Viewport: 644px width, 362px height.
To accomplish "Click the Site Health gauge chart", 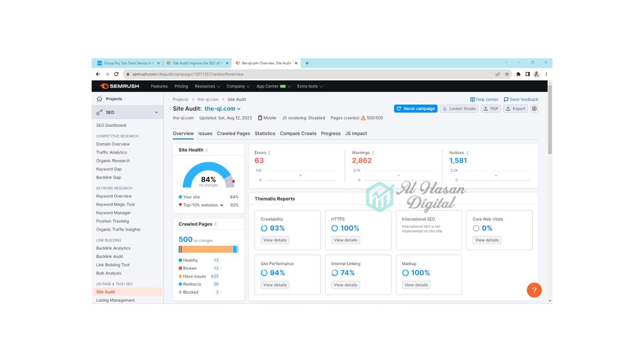I will (208, 175).
